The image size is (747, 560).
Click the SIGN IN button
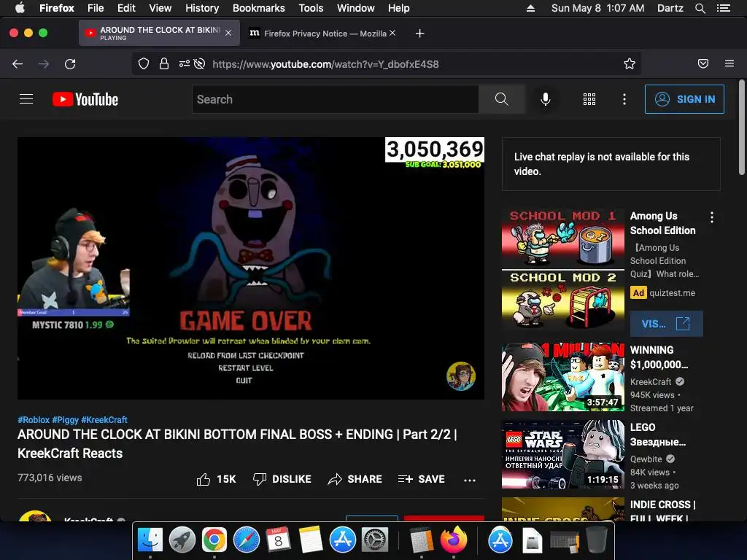point(684,99)
